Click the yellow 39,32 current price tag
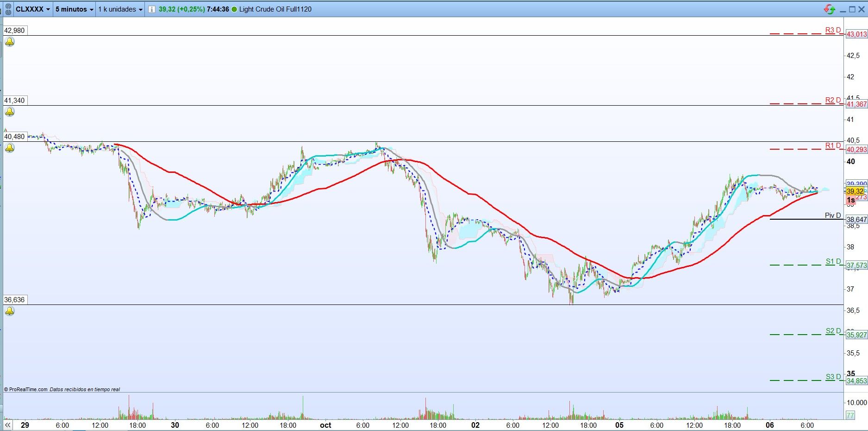Viewport: 868px width, 431px height. (x=855, y=191)
